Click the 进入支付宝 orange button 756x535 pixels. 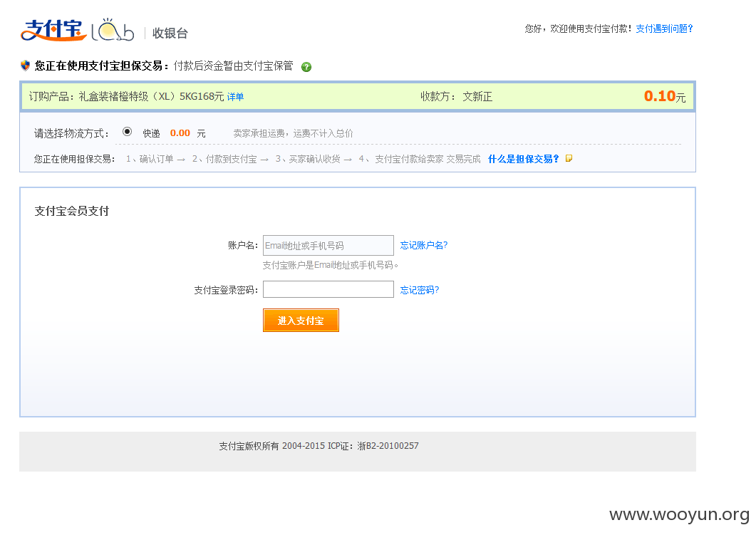(301, 321)
